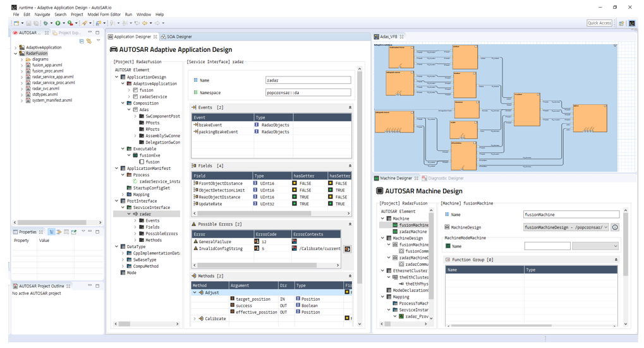Switch to the Diagnostic Designer tab
The image size is (644, 348).
point(443,178)
